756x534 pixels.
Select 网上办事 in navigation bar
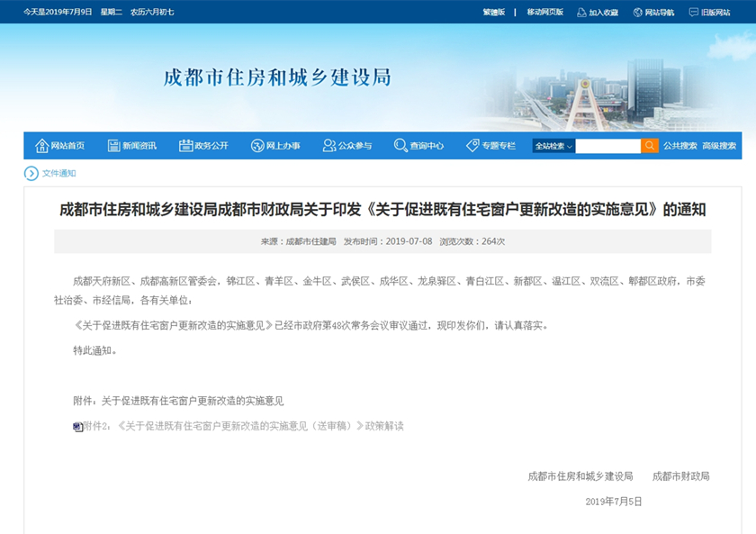click(283, 146)
